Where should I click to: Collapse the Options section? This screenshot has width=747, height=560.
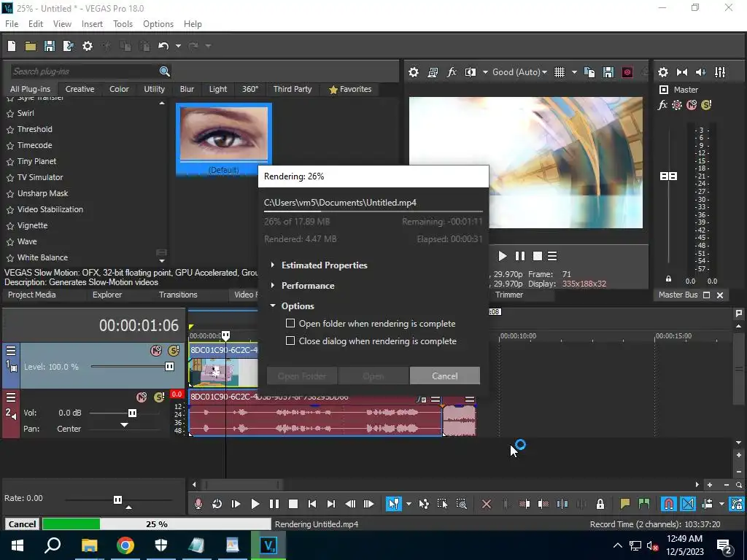coord(273,306)
